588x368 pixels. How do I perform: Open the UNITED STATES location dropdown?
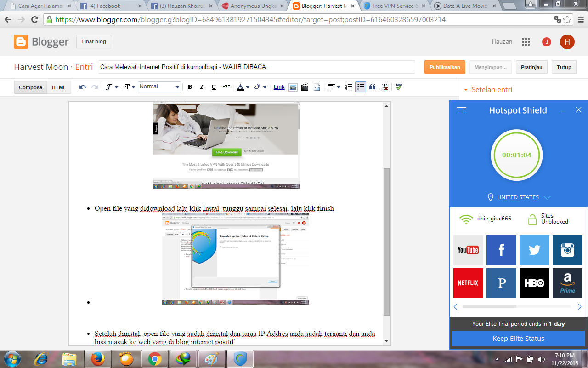(519, 197)
